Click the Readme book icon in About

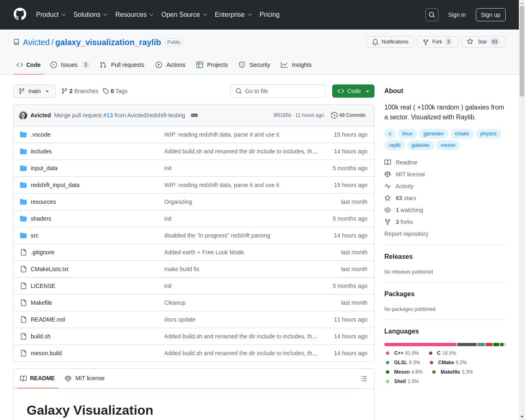[388, 162]
